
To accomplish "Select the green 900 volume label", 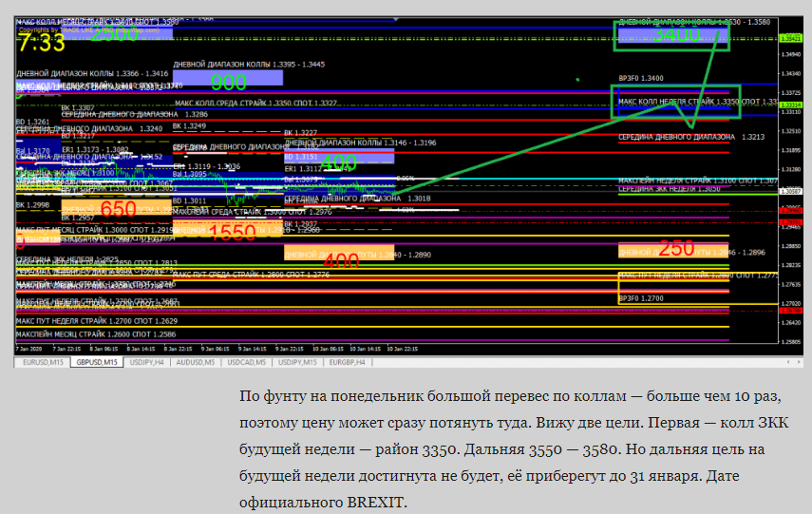I will (x=228, y=83).
